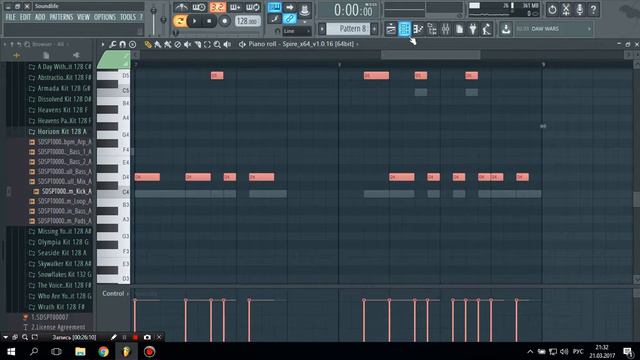The width and height of the screenshot is (640, 360).
Task: Disable the 3.2 recording countdown
Action: [x=217, y=7]
